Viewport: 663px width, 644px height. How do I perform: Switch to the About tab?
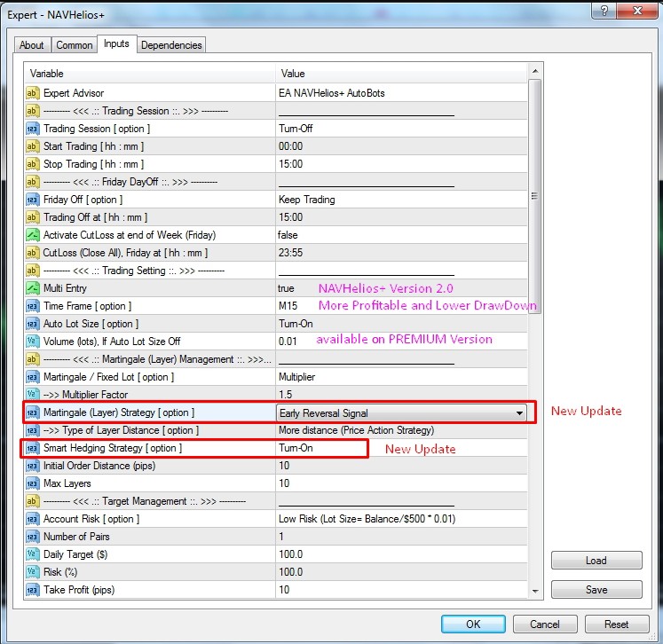[32, 45]
